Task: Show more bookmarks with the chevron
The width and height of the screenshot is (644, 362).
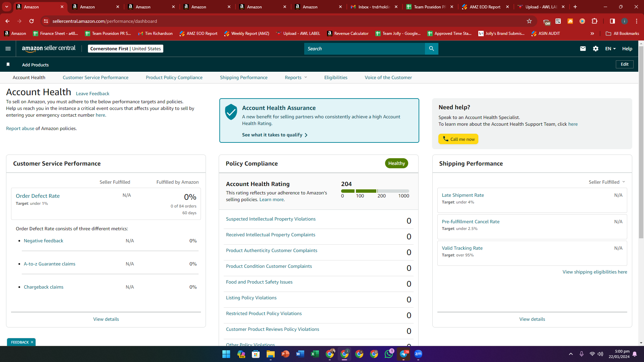Action: 592,34
